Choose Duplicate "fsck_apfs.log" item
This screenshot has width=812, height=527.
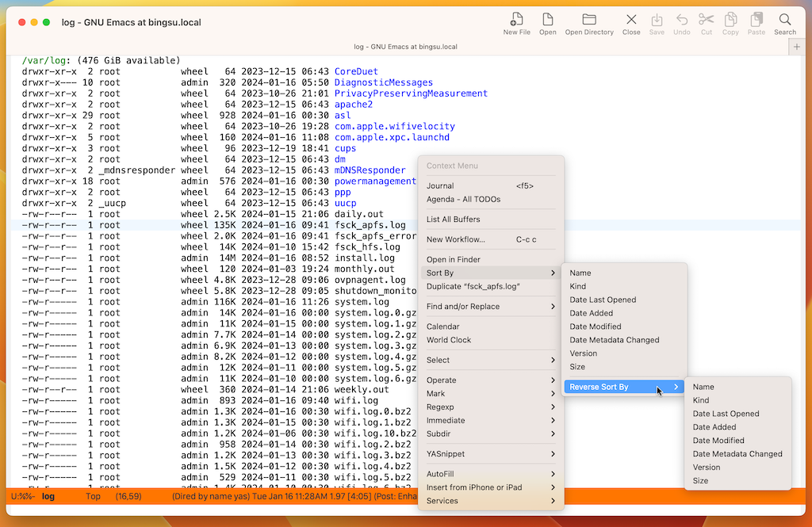[x=490, y=286]
